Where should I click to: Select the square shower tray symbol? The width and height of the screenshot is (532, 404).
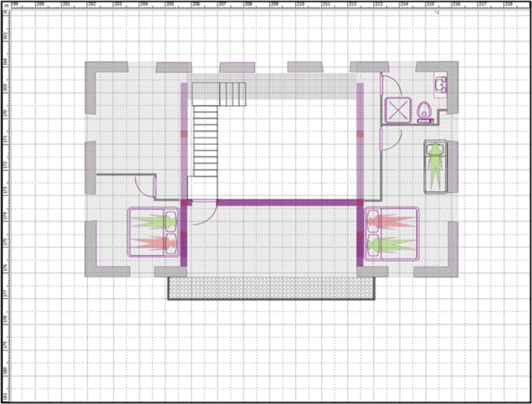point(398,110)
